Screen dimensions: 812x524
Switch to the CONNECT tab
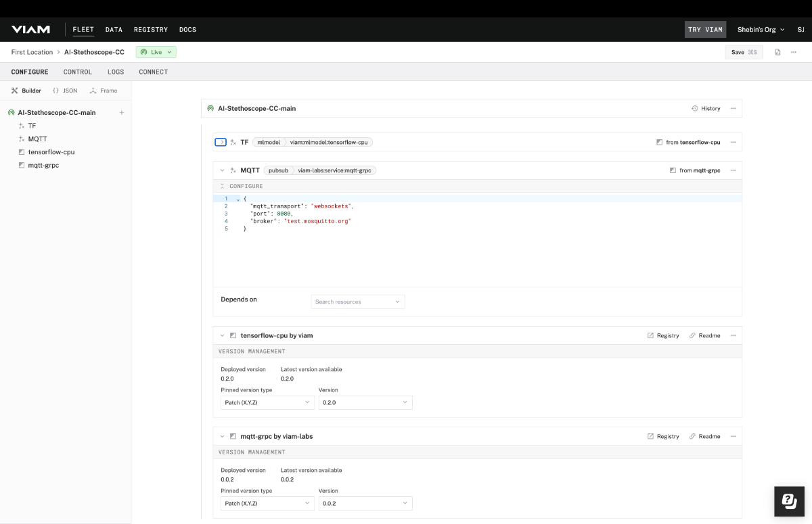point(154,72)
